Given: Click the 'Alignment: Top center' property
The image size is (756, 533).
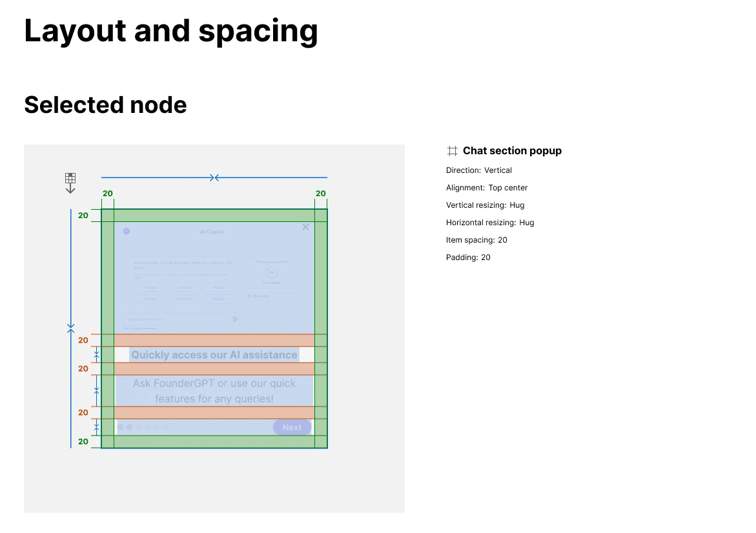Looking at the screenshot, I should (x=487, y=188).
